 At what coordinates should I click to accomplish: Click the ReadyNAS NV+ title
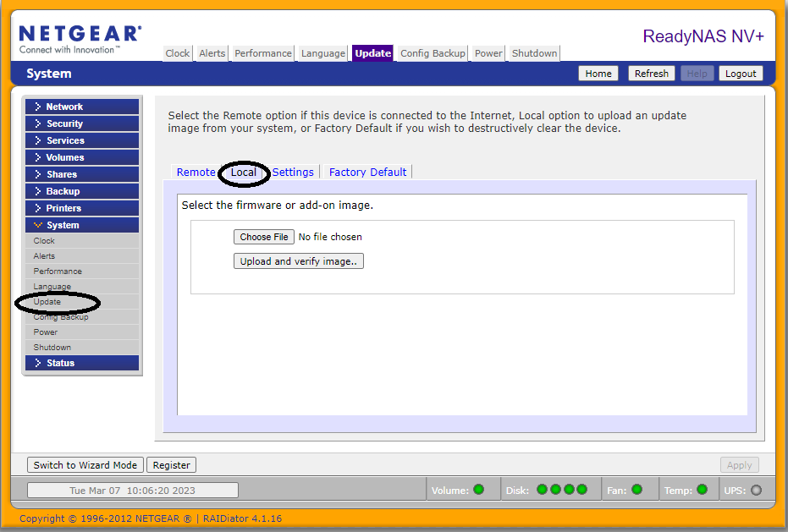703,36
